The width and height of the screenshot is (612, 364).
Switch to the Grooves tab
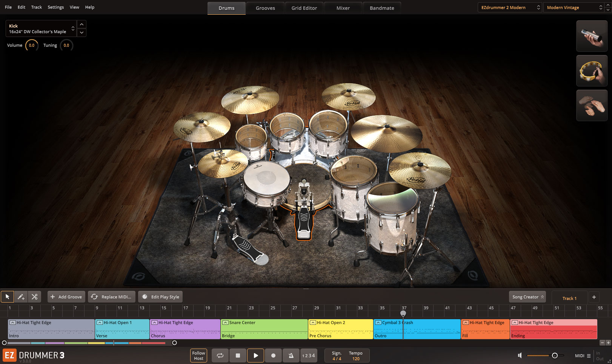pos(265,8)
